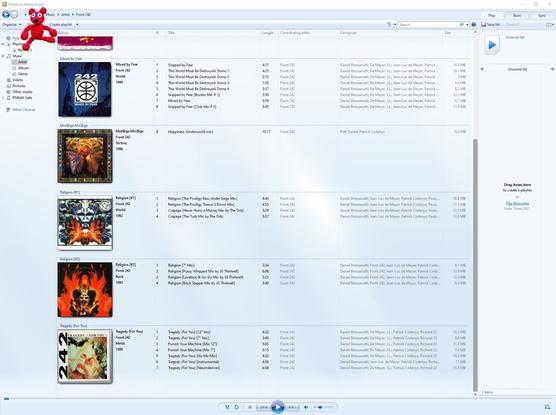The width and height of the screenshot is (556, 415).
Task: Switch to the Burn tab
Action: (x=517, y=15)
